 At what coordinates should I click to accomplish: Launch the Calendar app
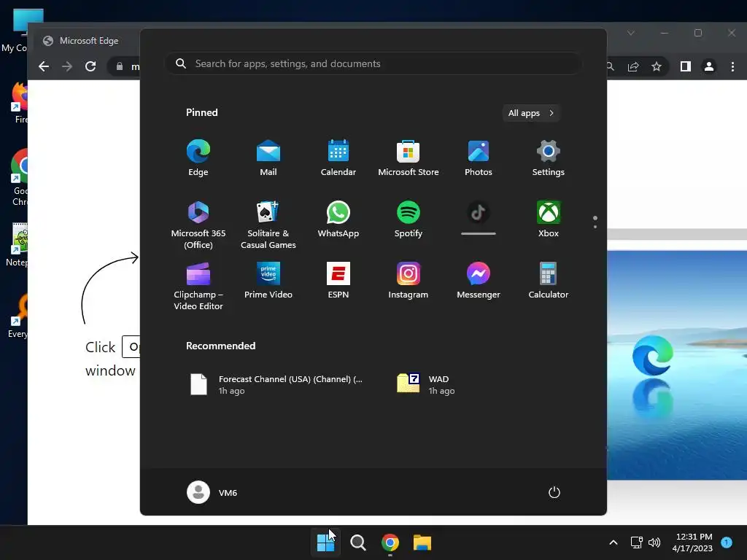[338, 158]
